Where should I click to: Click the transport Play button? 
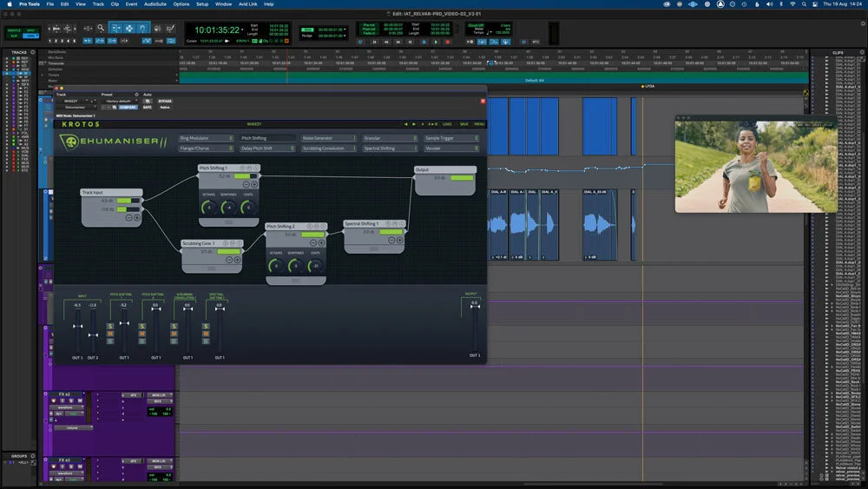[x=437, y=42]
